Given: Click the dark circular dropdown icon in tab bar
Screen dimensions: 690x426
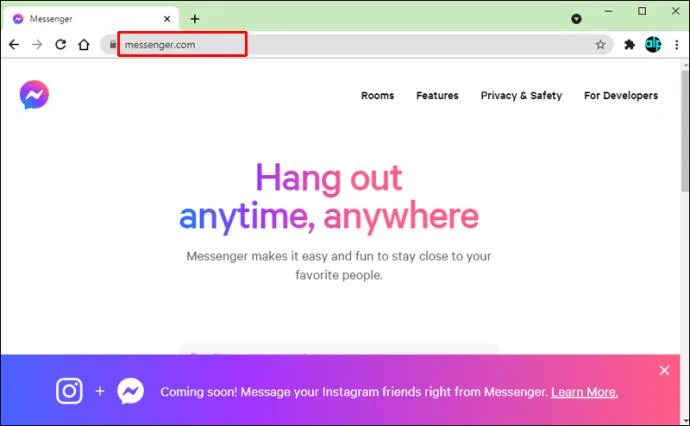Looking at the screenshot, I should point(576,19).
